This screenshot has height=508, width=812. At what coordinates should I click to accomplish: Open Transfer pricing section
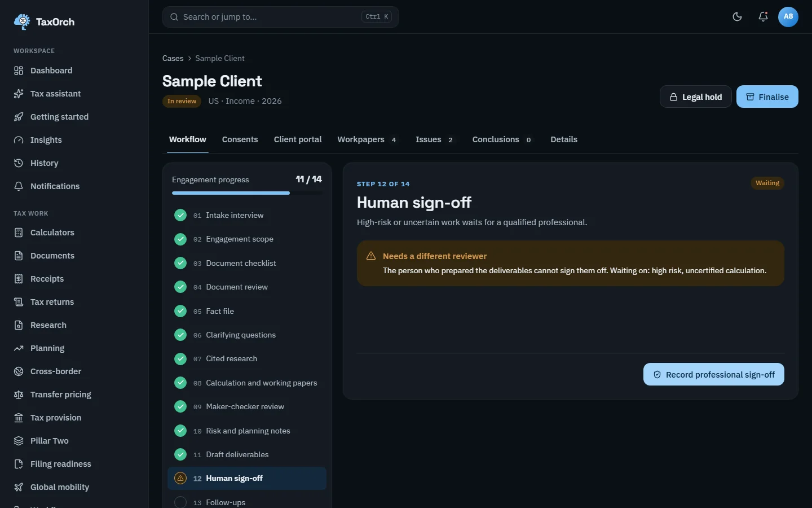coord(74,395)
